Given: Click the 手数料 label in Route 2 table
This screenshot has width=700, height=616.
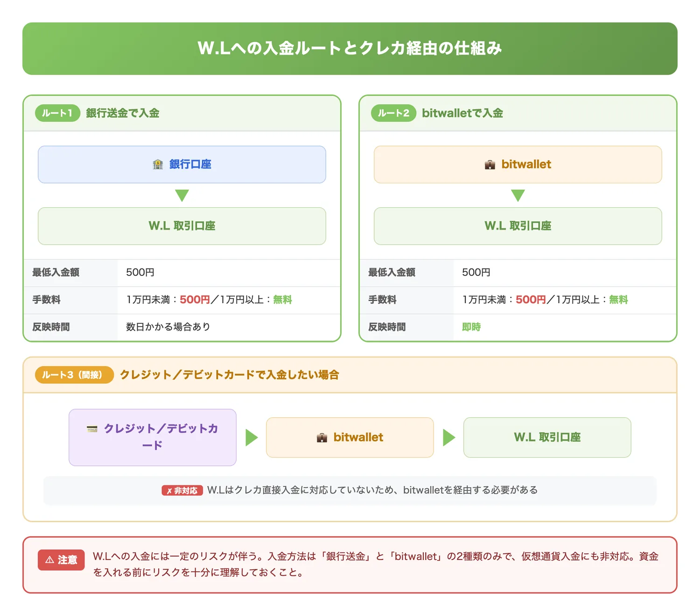Looking at the screenshot, I should click(x=382, y=300).
